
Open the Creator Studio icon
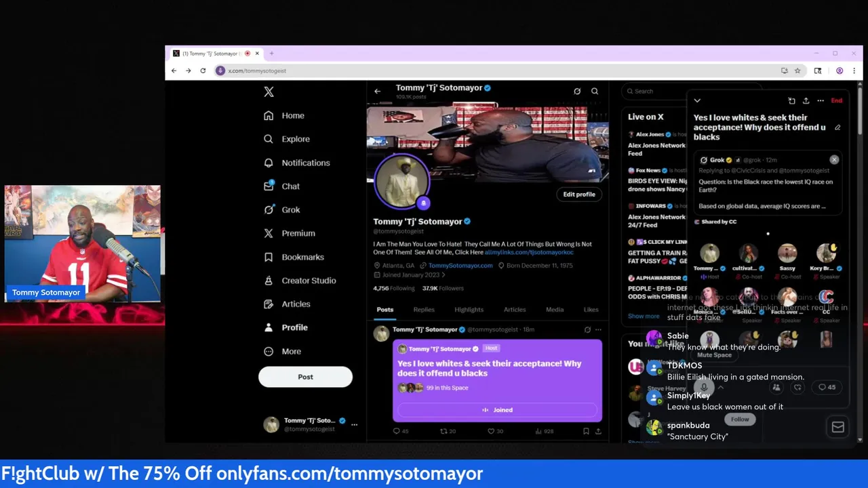click(269, 281)
